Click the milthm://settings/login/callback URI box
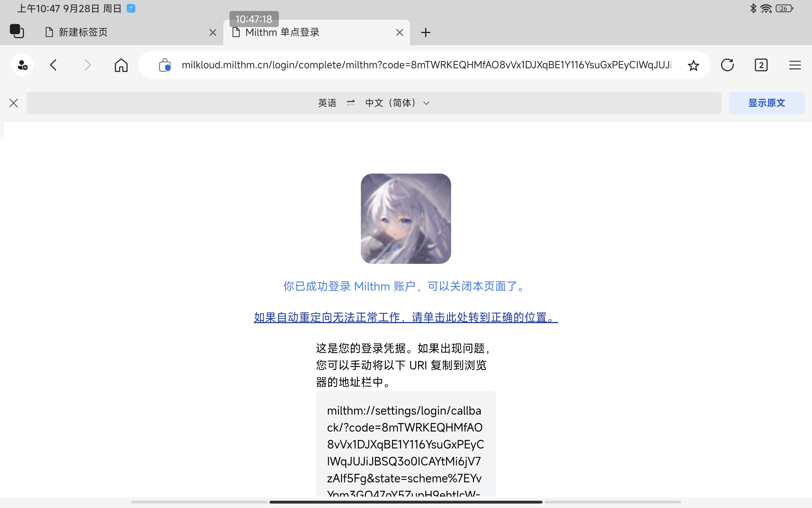812x508 pixels. pyautogui.click(x=406, y=444)
